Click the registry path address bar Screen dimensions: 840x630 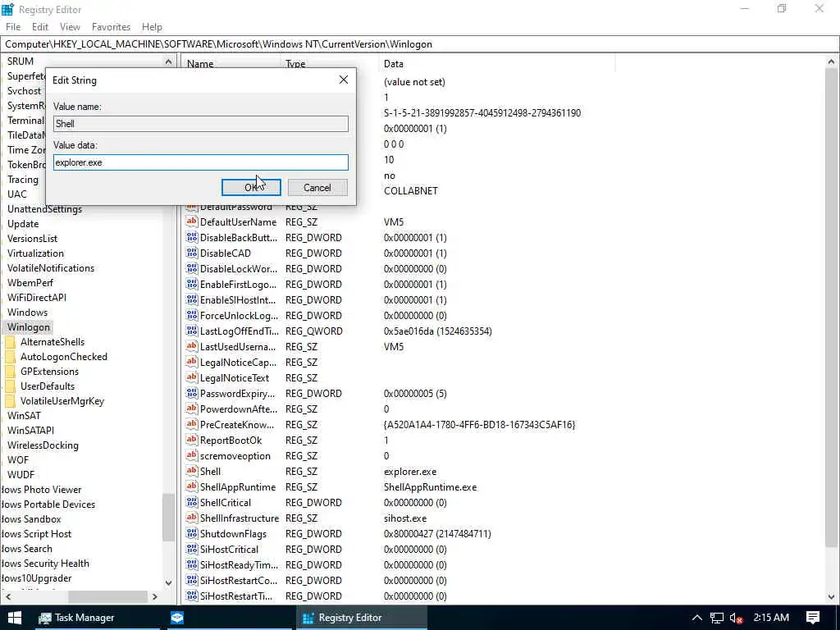pos(420,44)
